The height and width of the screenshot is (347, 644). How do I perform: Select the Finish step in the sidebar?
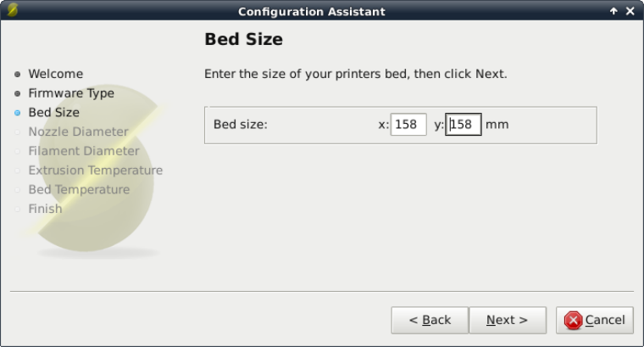(45, 209)
